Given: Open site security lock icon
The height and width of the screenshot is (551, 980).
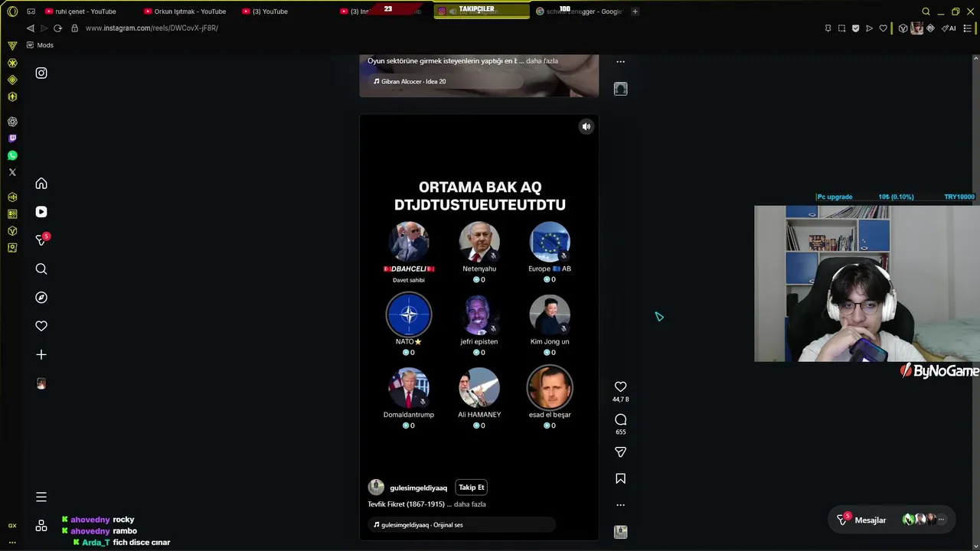Looking at the screenshot, I should click(x=74, y=28).
